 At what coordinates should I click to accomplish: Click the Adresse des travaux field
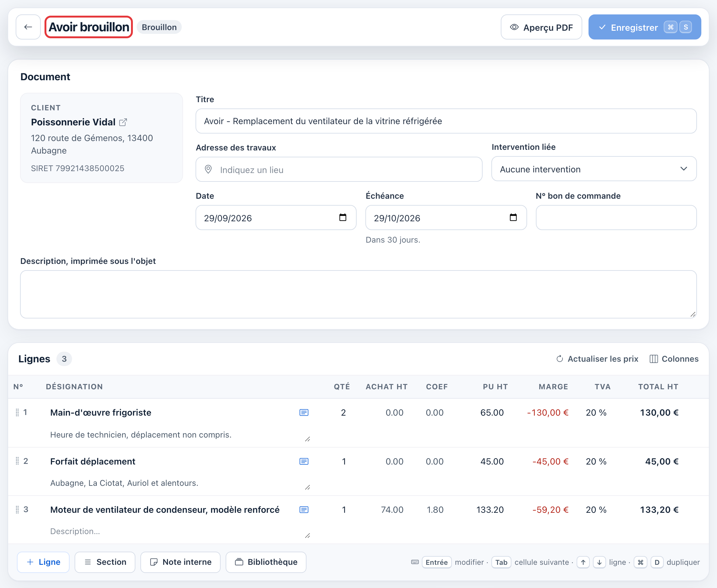click(339, 169)
